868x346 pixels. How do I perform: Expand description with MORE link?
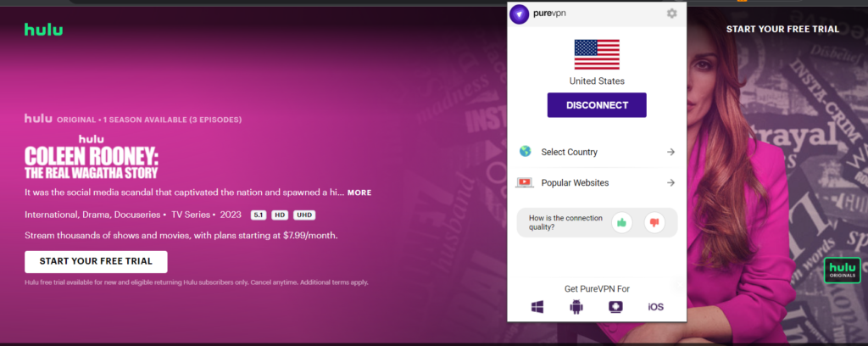359,193
